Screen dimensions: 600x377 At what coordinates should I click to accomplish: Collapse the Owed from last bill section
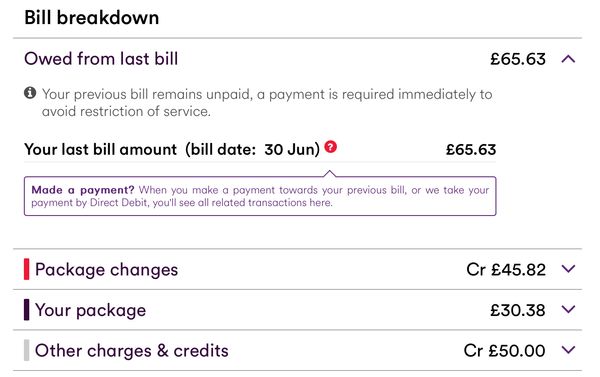coord(569,59)
